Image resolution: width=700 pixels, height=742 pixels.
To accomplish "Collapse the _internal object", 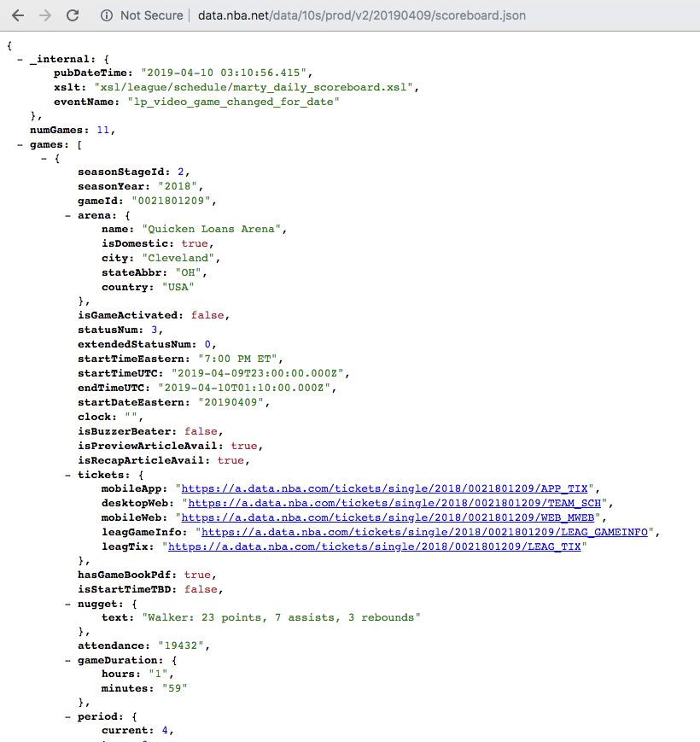I will (20, 58).
